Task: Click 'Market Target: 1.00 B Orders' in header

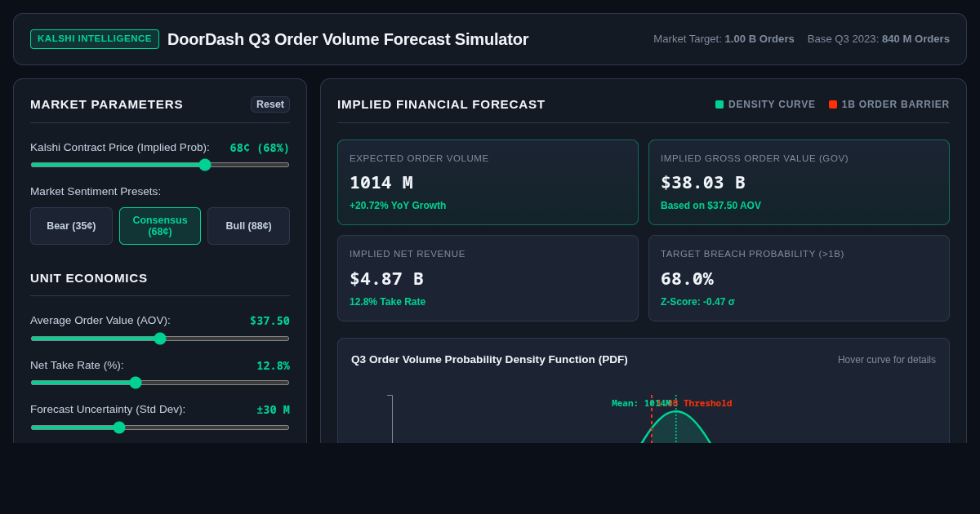Action: click(724, 39)
